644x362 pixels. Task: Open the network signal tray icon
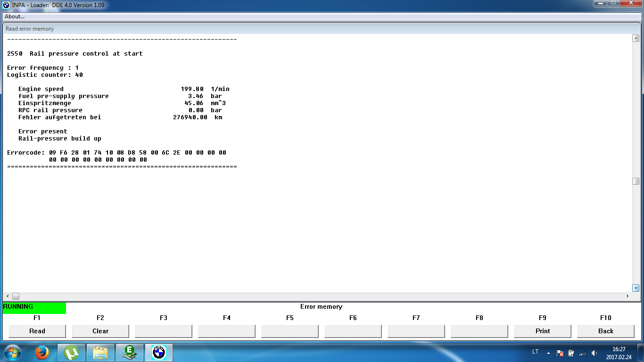click(x=583, y=353)
